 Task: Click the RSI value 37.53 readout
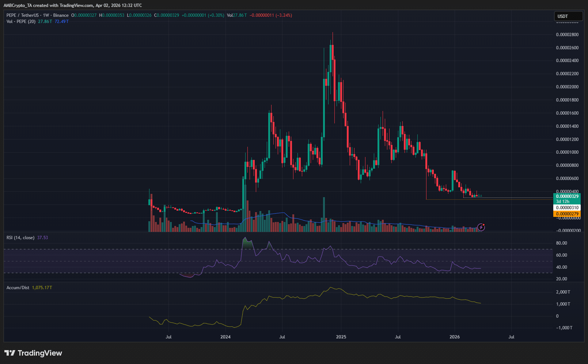42,238
